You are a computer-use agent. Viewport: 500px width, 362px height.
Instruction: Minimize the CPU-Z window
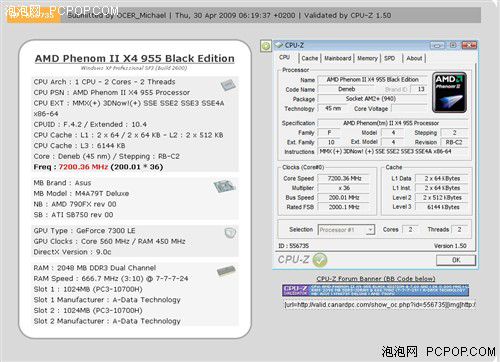[437, 45]
